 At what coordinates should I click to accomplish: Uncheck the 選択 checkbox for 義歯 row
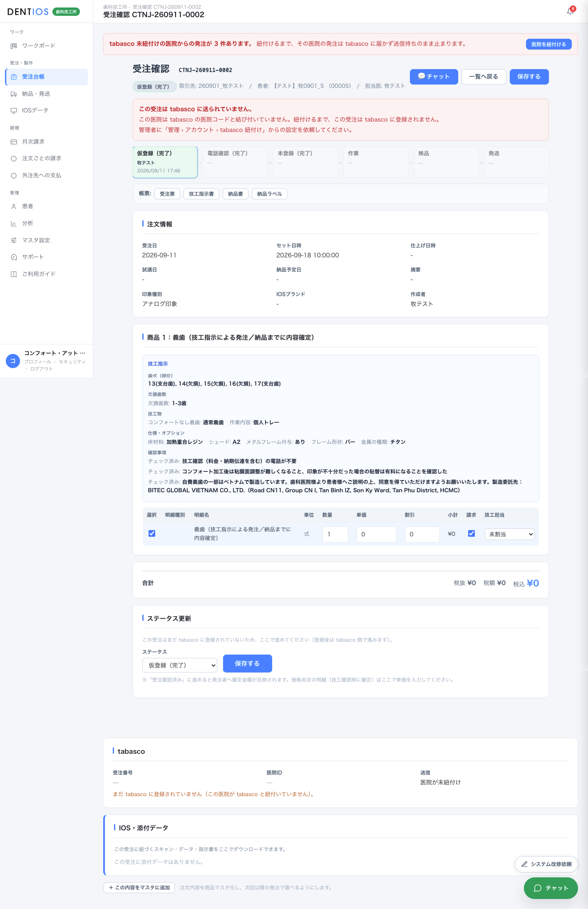[152, 533]
